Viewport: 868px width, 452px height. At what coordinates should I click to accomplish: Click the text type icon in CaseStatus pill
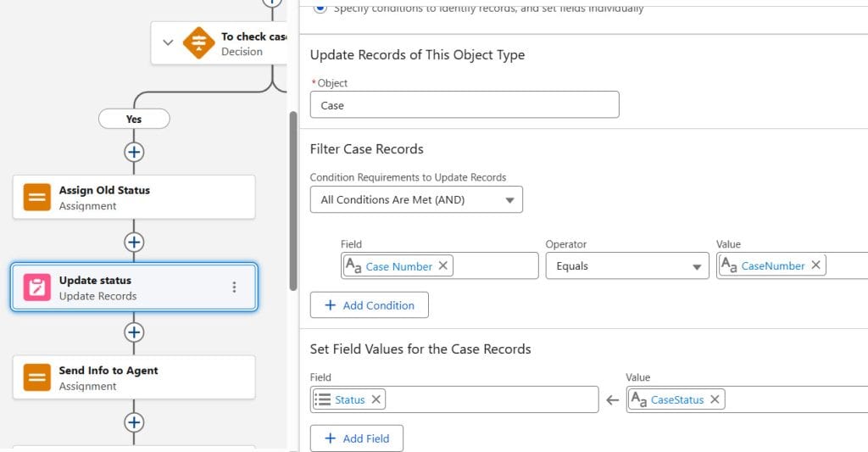(639, 399)
